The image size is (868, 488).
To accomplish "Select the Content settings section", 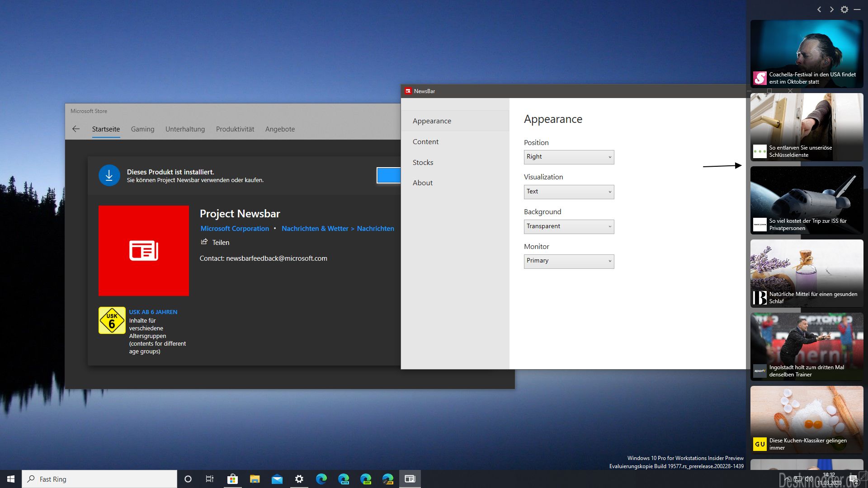I will pos(455,141).
